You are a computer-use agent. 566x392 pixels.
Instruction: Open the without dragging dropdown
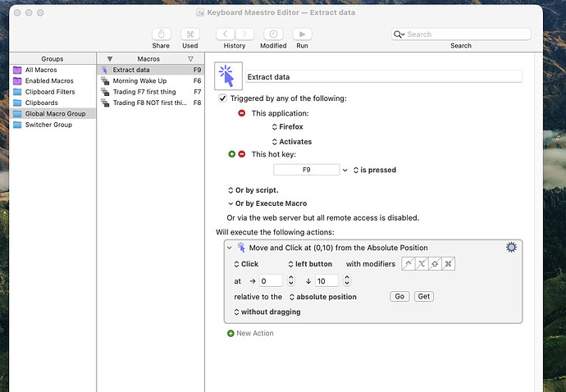pyautogui.click(x=267, y=312)
